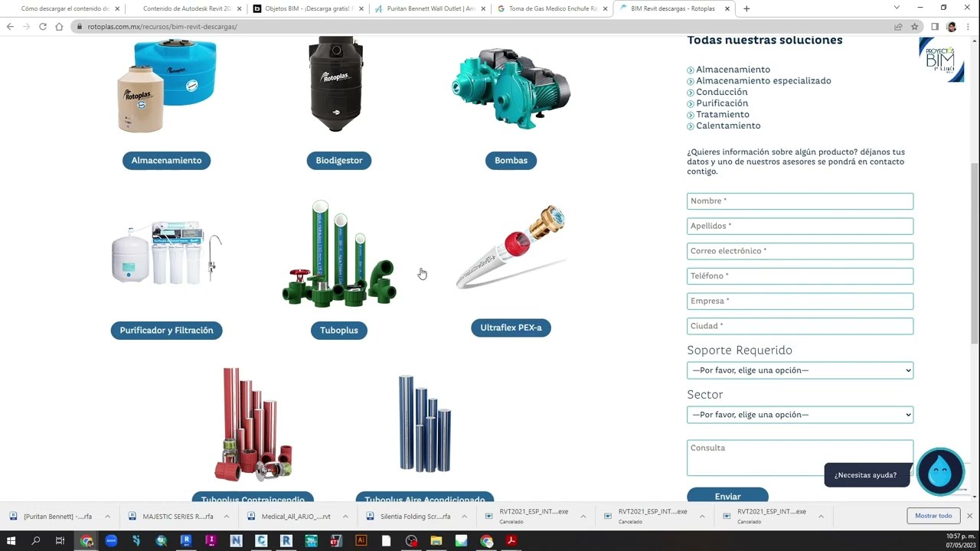The width and height of the screenshot is (980, 551).
Task: Open a new browser tab
Action: pyautogui.click(x=746, y=8)
